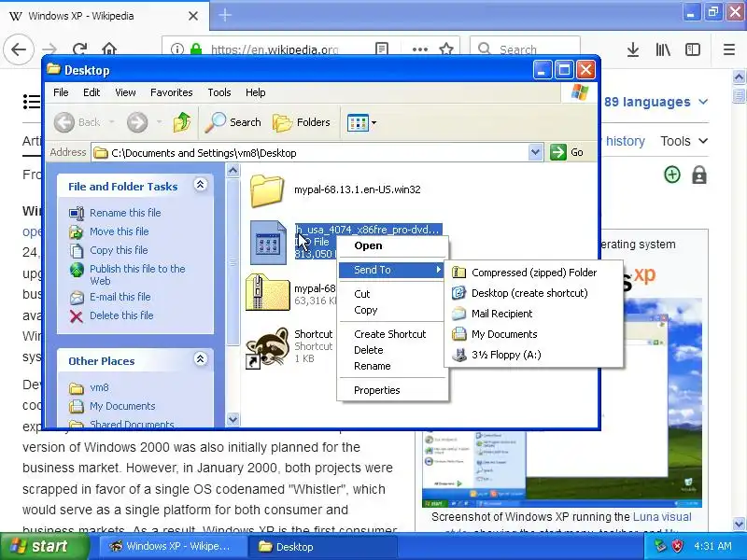Open Search in Explorer toolbar
This screenshot has width=747, height=560.
point(233,122)
